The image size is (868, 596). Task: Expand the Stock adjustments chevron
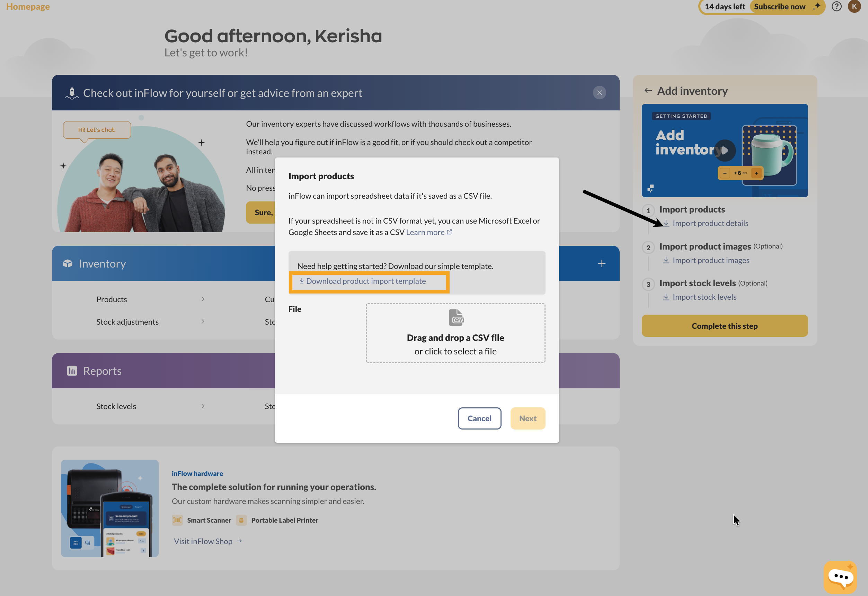click(x=203, y=322)
